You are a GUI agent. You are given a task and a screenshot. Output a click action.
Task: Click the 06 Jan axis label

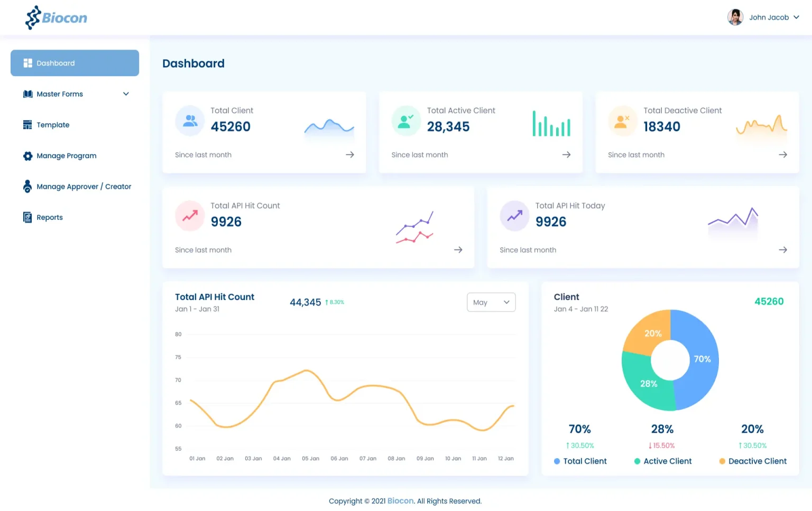339,459
